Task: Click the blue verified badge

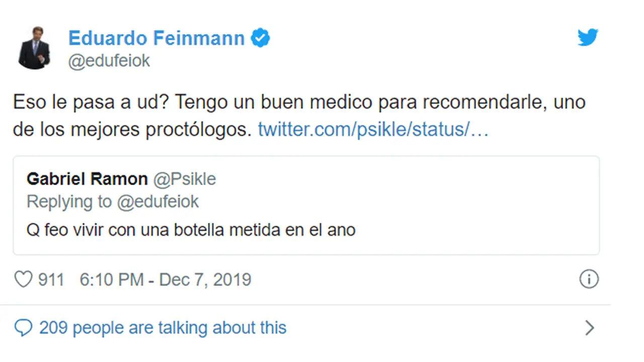Action: 260,38
